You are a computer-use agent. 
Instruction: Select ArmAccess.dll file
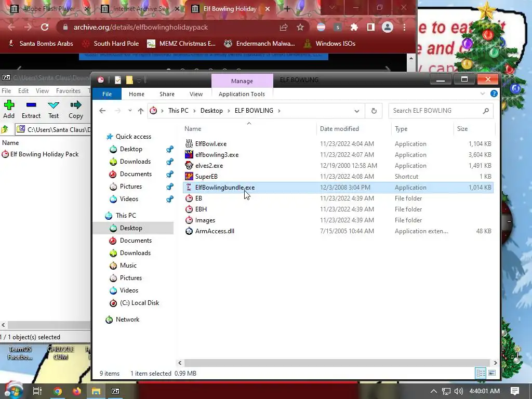click(215, 231)
